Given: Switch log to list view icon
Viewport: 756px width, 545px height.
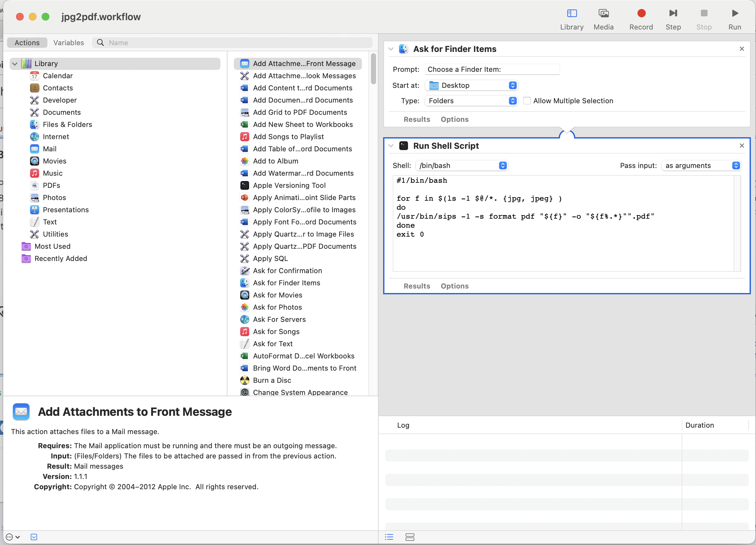Looking at the screenshot, I should (x=389, y=537).
